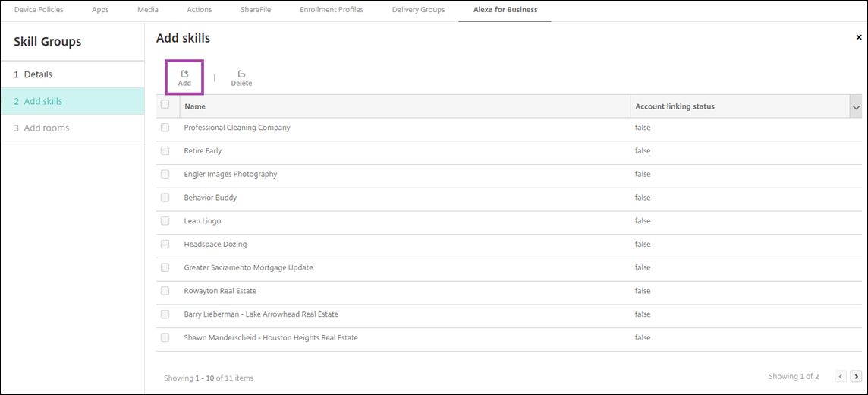
Task: Click the Lean Lingo skill name
Action: (203, 220)
